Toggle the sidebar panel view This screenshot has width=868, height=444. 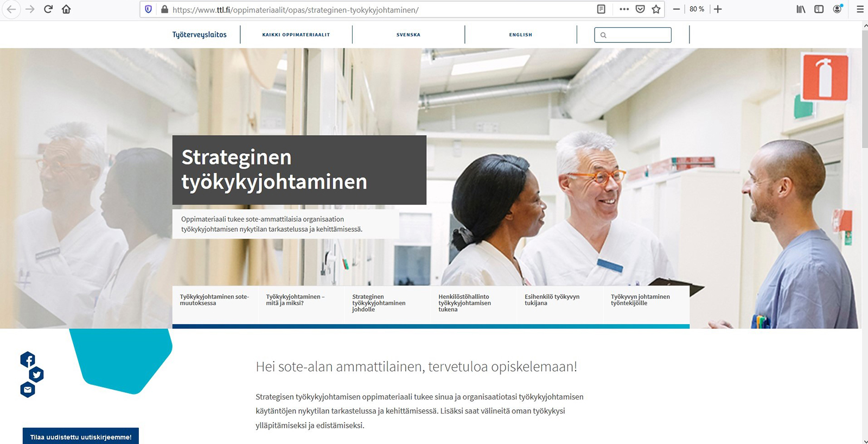tap(819, 9)
